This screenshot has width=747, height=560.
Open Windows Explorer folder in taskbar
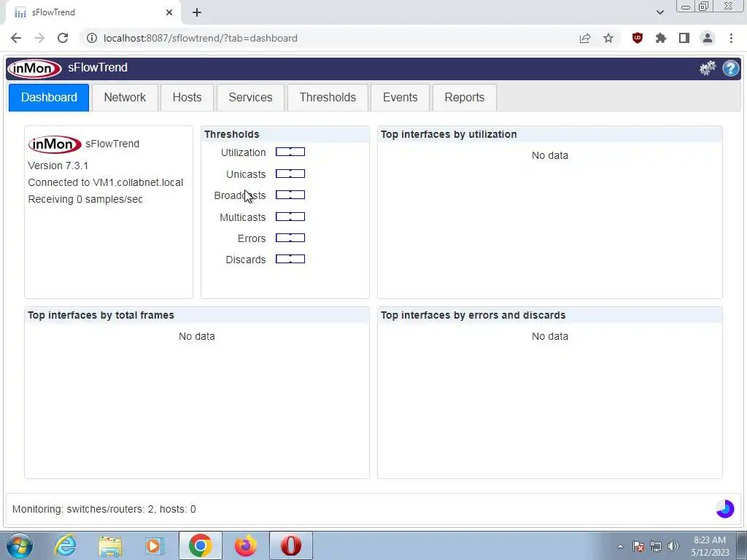(x=110, y=545)
